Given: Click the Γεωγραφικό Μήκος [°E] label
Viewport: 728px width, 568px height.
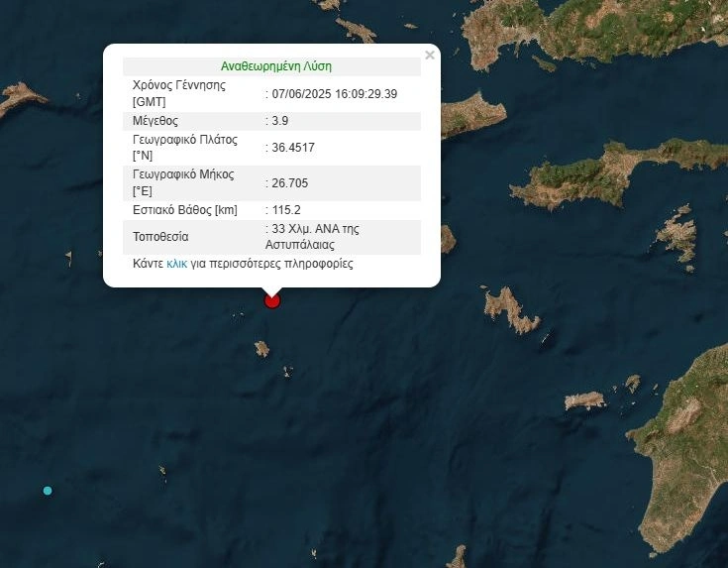Looking at the screenshot, I should 183,183.
